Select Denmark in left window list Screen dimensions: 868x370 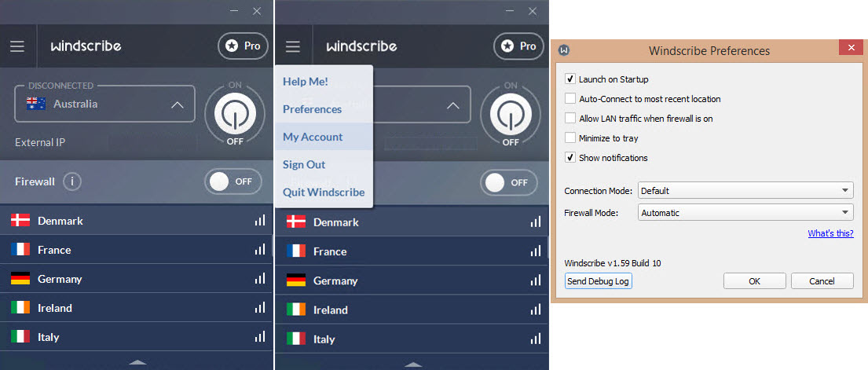pos(136,221)
